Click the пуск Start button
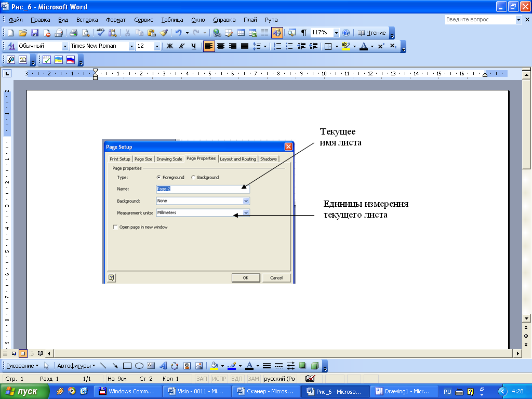532x399 pixels. (24, 392)
